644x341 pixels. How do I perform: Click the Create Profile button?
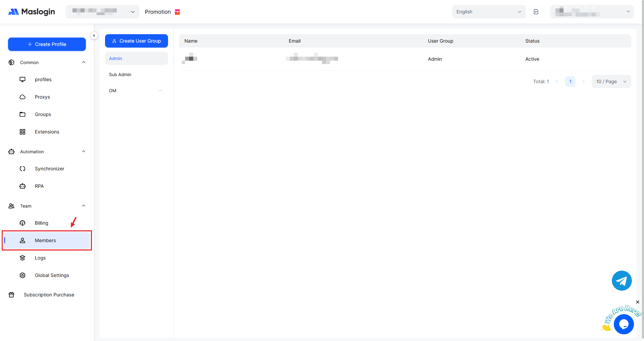pos(47,44)
